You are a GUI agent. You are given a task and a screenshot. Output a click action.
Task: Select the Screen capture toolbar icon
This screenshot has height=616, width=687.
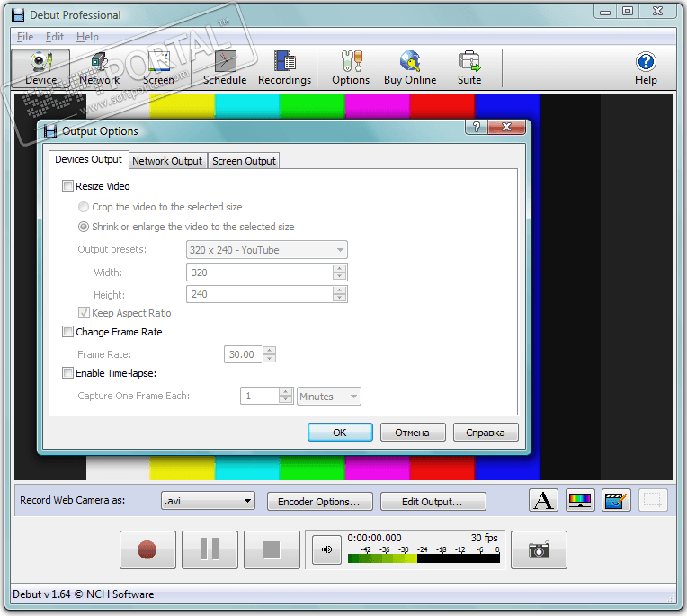[x=158, y=68]
